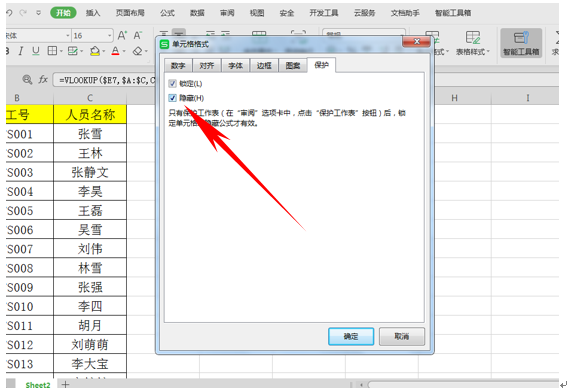Viewport: 569px width, 388px height.
Task: Confirm with the 确定 button
Action: pyautogui.click(x=351, y=336)
